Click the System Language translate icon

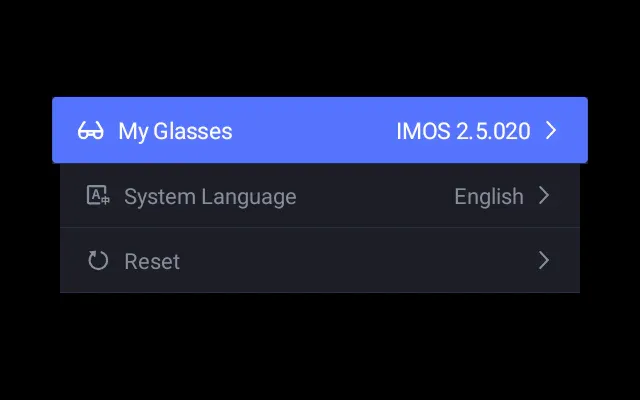pos(97,196)
